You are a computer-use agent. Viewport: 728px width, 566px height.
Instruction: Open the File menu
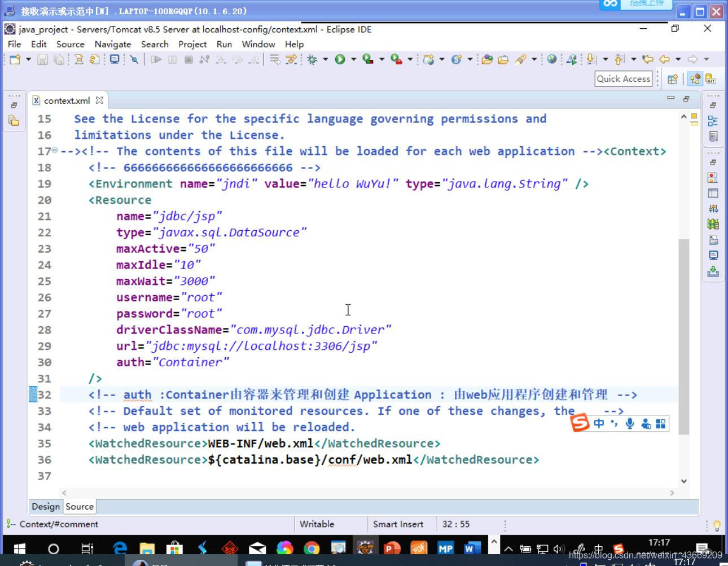(x=14, y=44)
